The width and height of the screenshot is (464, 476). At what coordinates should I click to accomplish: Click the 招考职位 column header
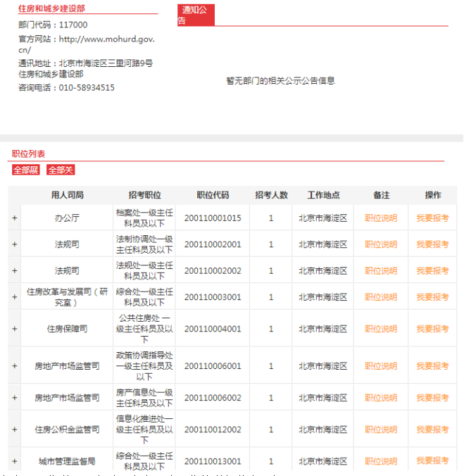pos(144,195)
